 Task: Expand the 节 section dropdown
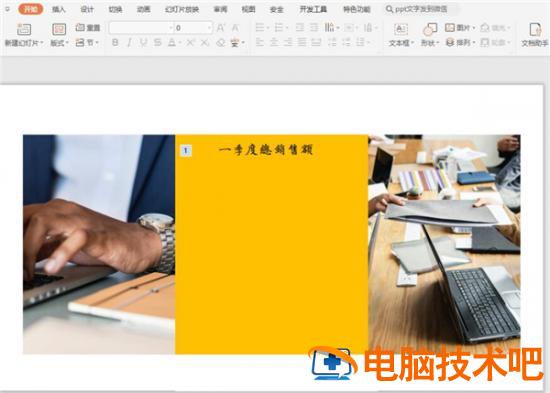(97, 43)
